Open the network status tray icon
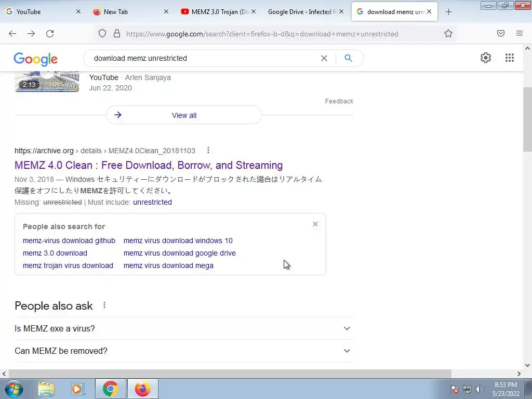The width and height of the screenshot is (532, 399). tap(467, 389)
